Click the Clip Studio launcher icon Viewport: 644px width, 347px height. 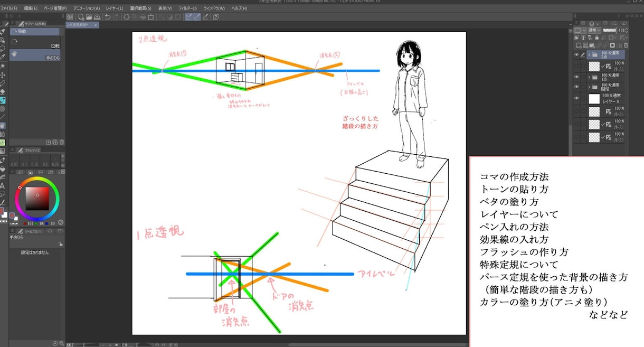tap(70, 17)
